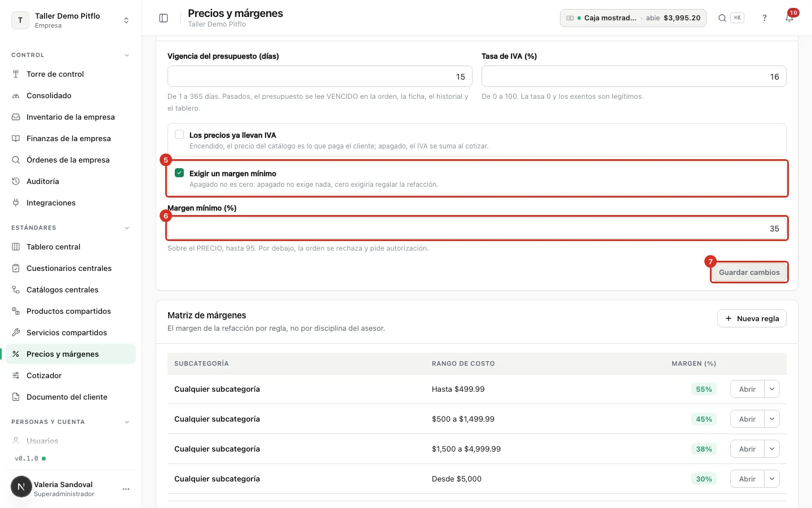Click the Inventario de la empresa icon

(x=16, y=117)
